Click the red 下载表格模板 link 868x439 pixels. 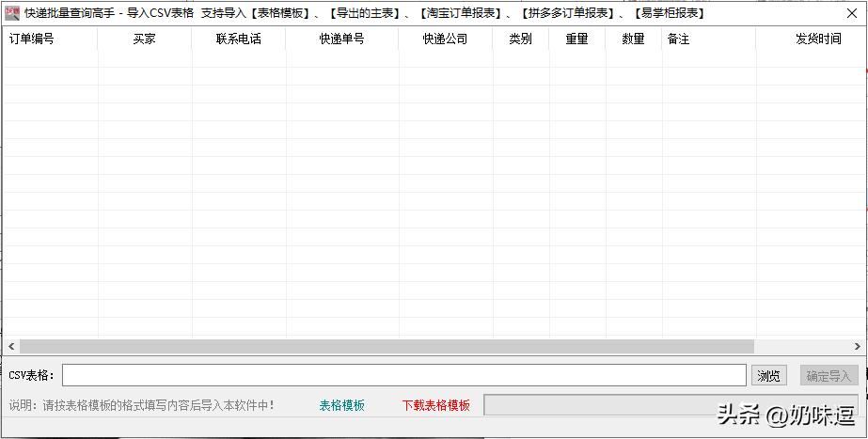pyautogui.click(x=435, y=405)
